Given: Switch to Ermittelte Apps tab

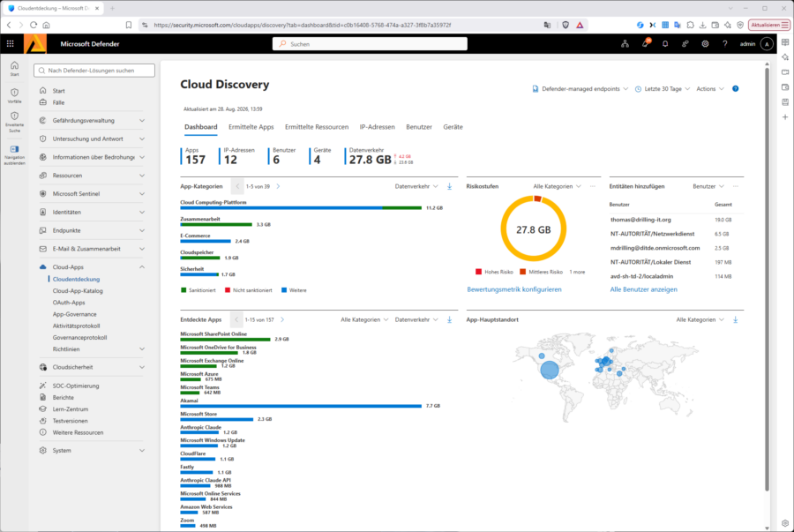Looking at the screenshot, I should (x=251, y=127).
